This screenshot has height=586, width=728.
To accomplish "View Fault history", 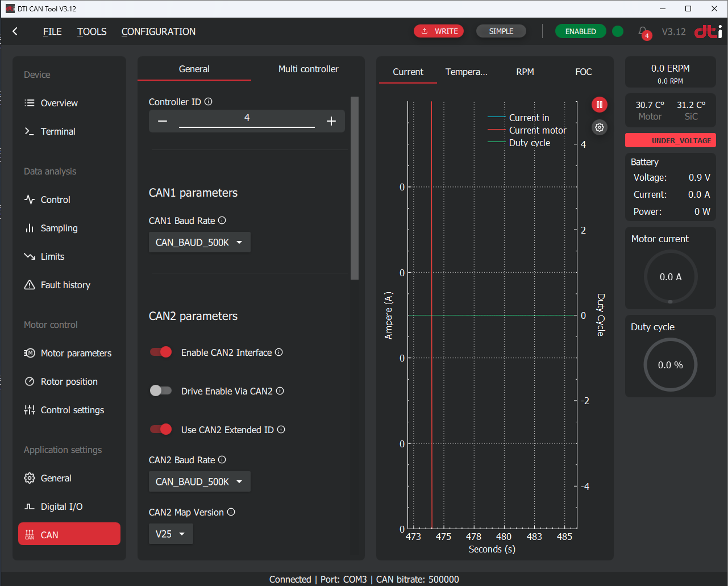I will click(69, 285).
